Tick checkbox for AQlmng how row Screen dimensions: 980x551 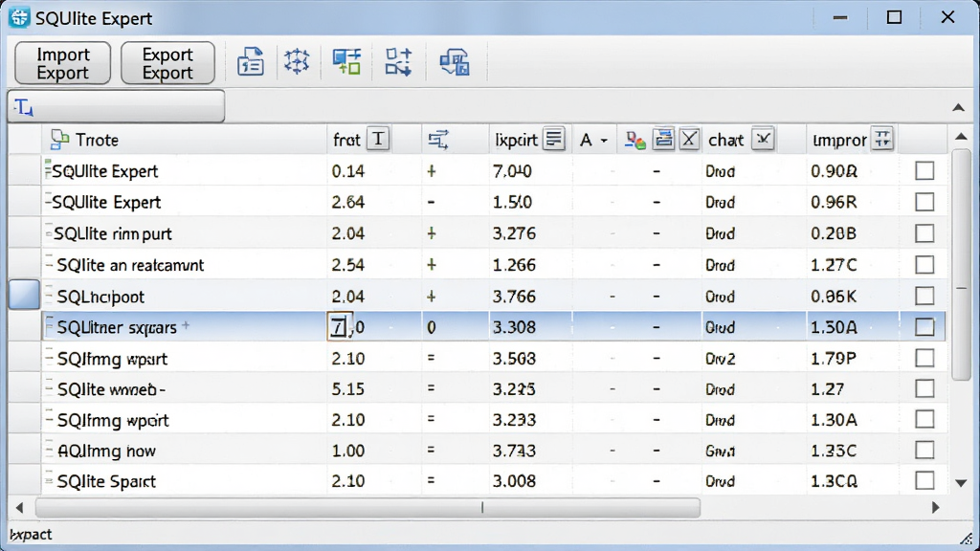(x=924, y=451)
